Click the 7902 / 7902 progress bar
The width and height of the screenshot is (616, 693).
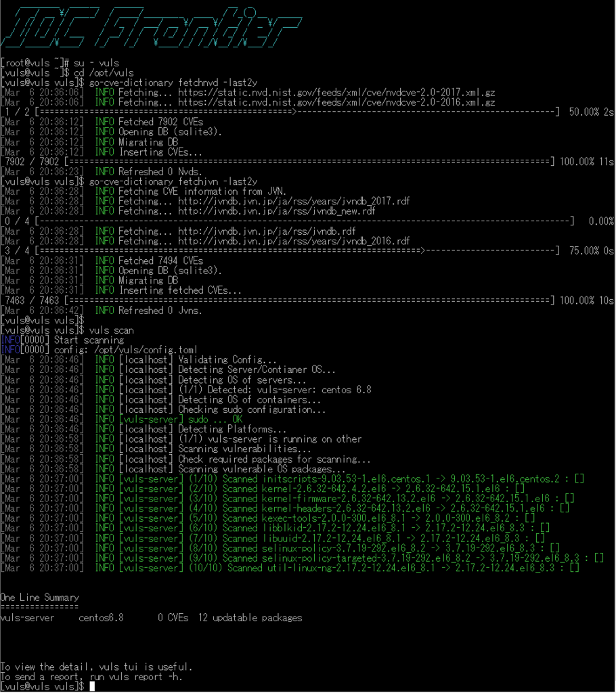(x=308, y=162)
